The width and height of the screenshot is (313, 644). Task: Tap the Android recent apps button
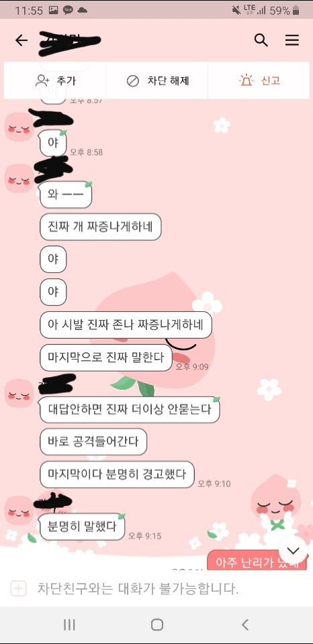tap(69, 625)
